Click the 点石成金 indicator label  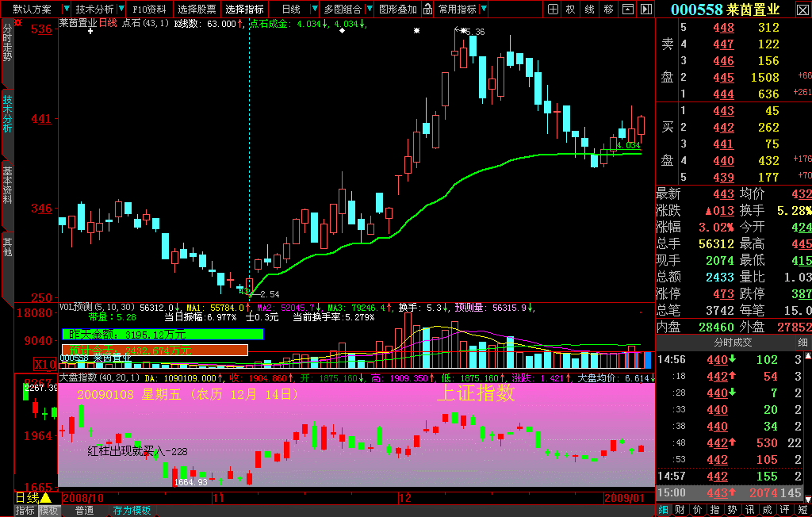tap(272, 24)
